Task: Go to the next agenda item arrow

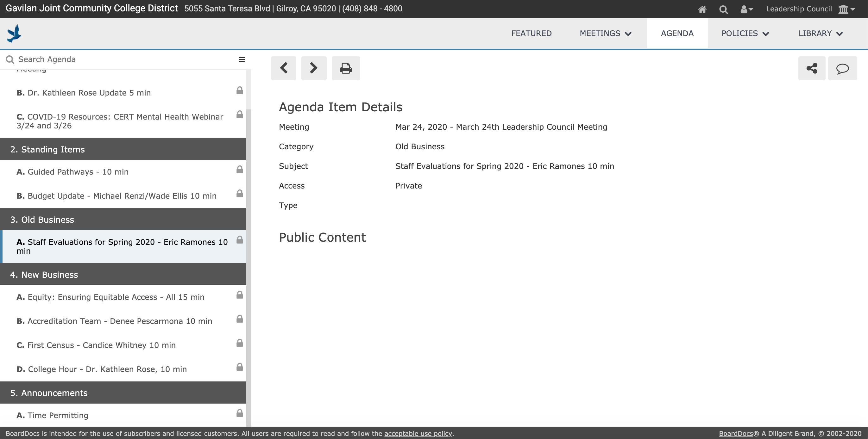Action: [x=314, y=68]
